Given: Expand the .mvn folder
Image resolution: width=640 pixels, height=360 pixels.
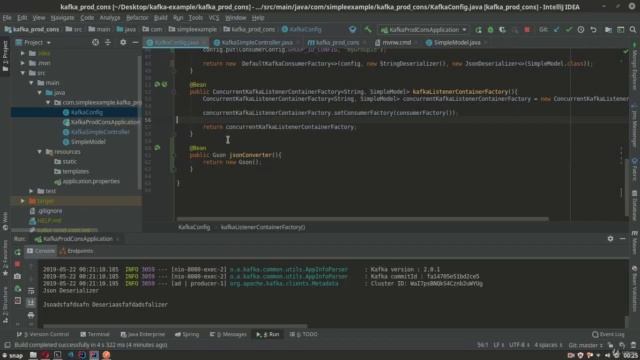Looking at the screenshot, I should [x=23, y=63].
